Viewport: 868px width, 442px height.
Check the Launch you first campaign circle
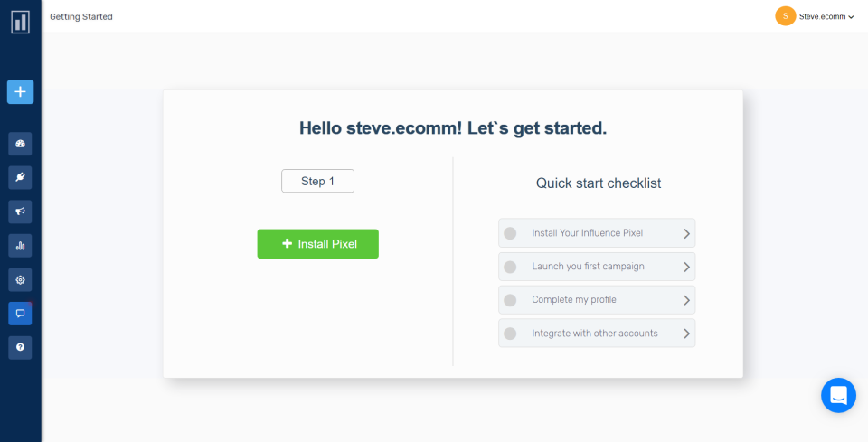point(510,267)
